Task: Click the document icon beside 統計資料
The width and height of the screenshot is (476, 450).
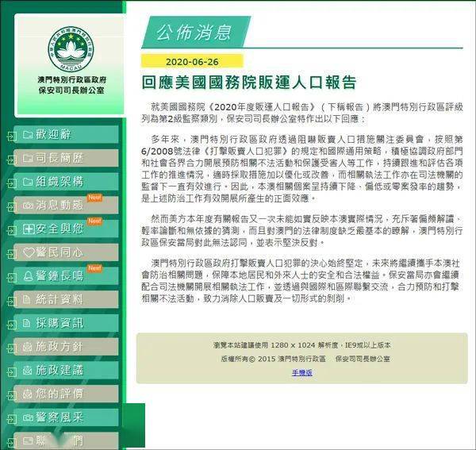Action: [29, 299]
